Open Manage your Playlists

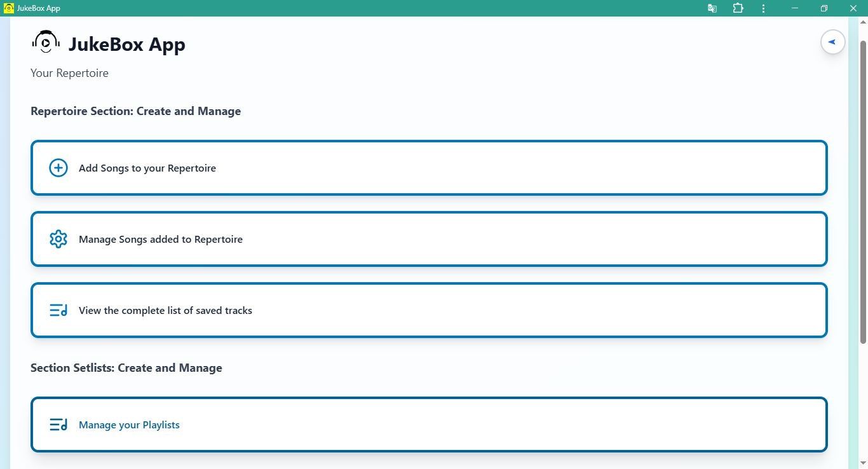click(429, 425)
